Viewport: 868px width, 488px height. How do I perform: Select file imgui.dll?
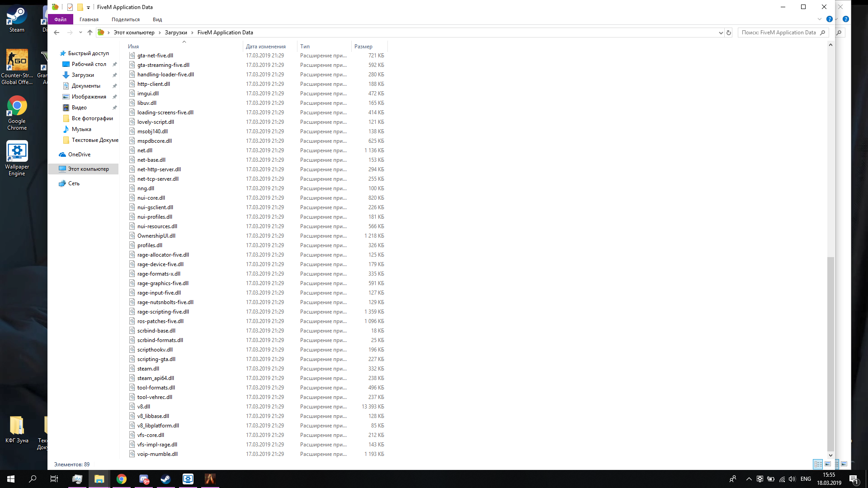tap(148, 94)
